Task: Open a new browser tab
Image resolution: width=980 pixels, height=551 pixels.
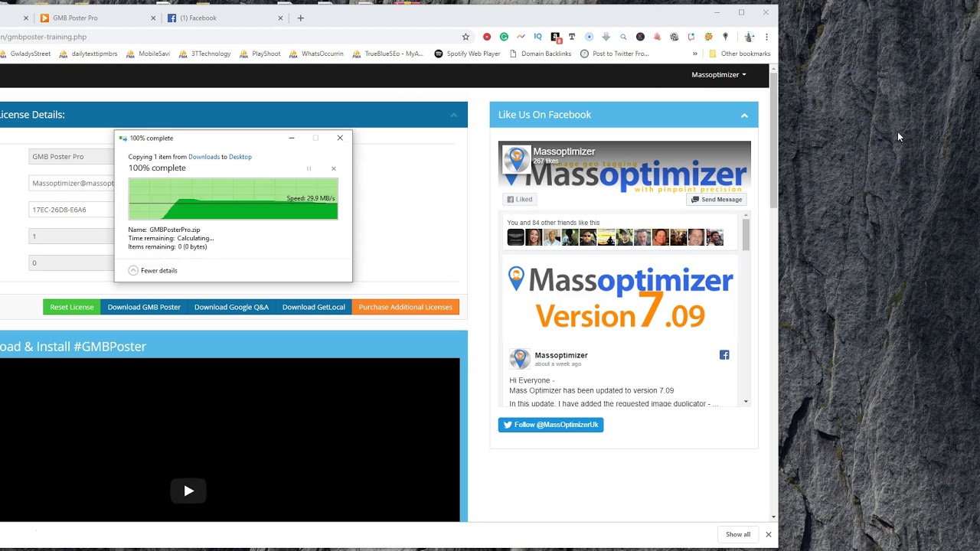Action: [x=300, y=18]
